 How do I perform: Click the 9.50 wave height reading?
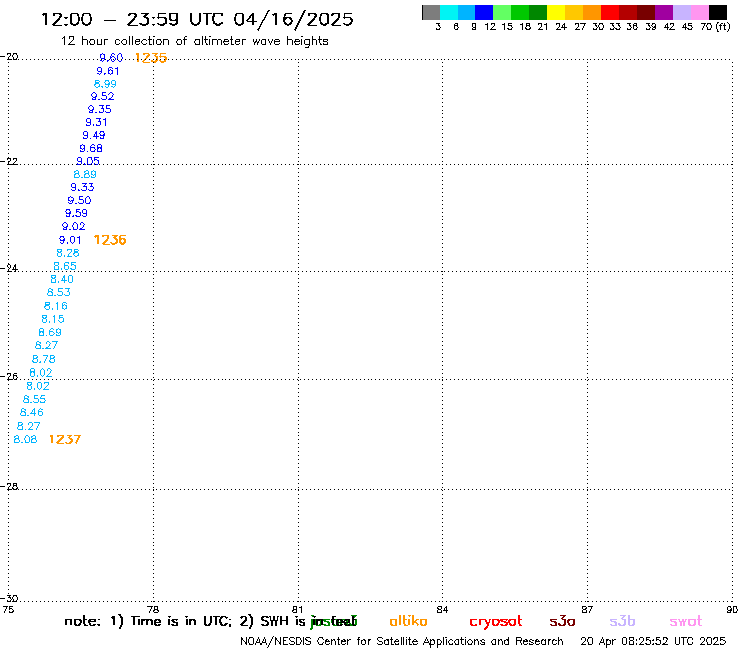79,200
